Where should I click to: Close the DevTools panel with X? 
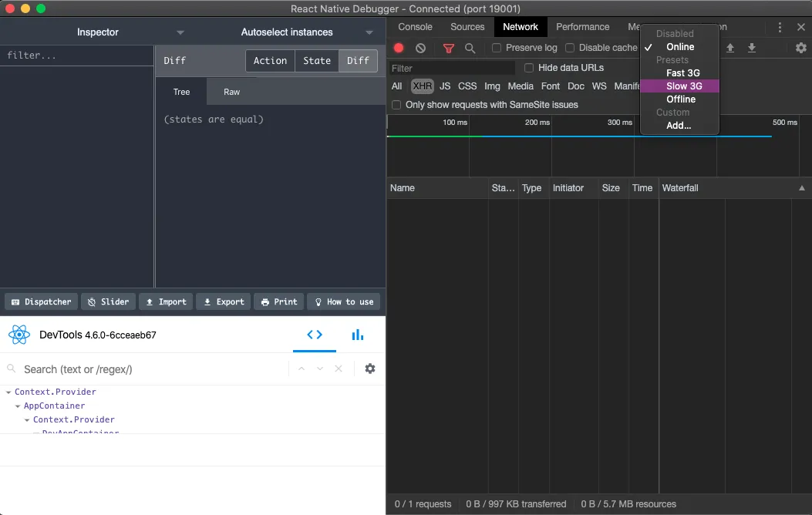pos(801,27)
